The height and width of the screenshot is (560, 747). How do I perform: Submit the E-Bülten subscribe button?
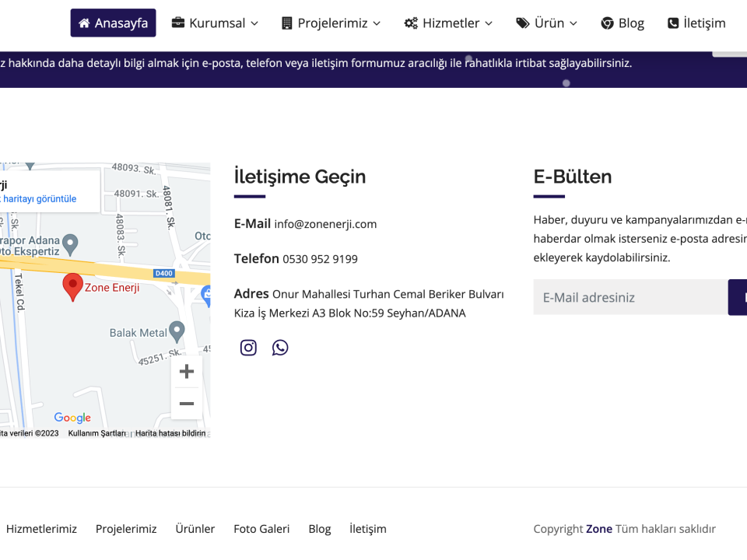(738, 297)
